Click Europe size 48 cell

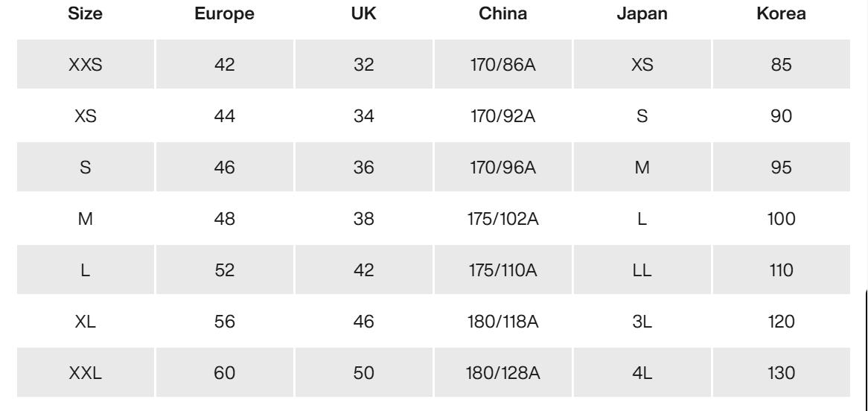tap(224, 219)
